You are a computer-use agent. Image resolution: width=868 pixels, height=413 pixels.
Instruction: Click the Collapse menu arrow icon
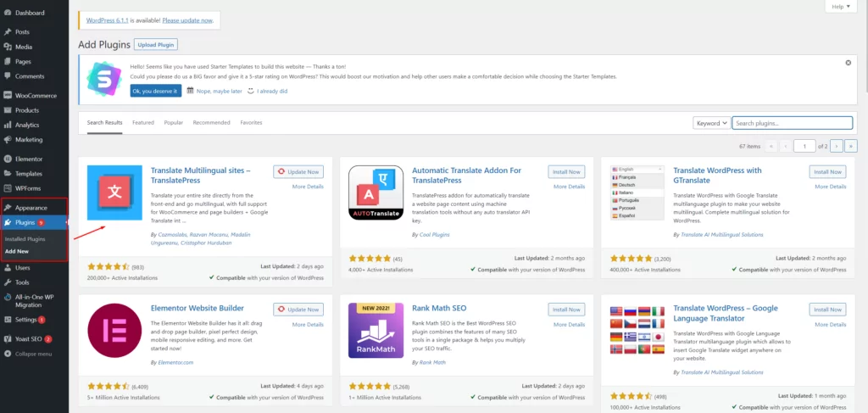click(8, 354)
